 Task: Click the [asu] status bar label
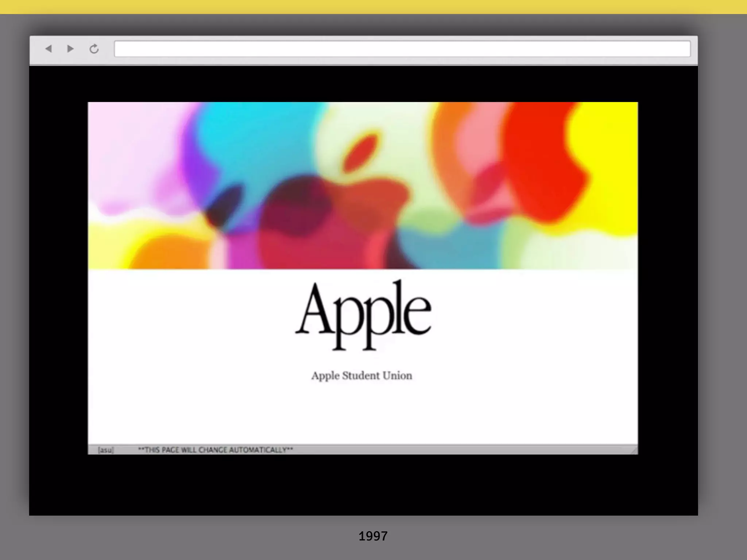point(106,450)
